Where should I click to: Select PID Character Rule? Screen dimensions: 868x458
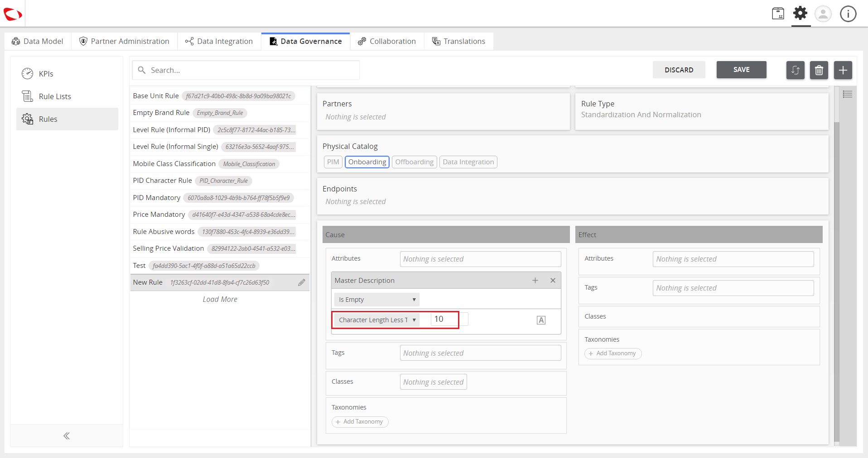point(220,181)
